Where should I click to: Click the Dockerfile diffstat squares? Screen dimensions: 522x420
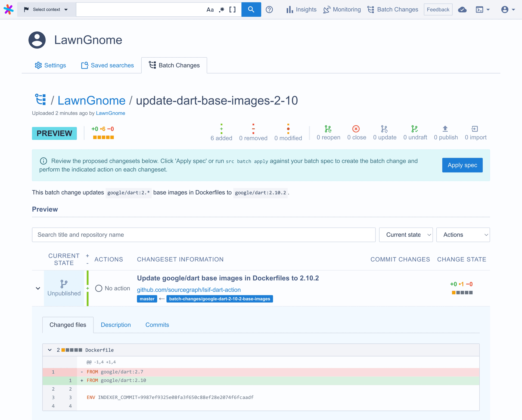(72, 350)
